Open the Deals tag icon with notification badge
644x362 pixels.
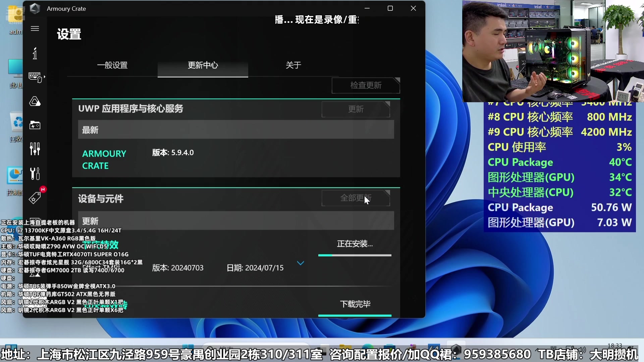[36, 197]
